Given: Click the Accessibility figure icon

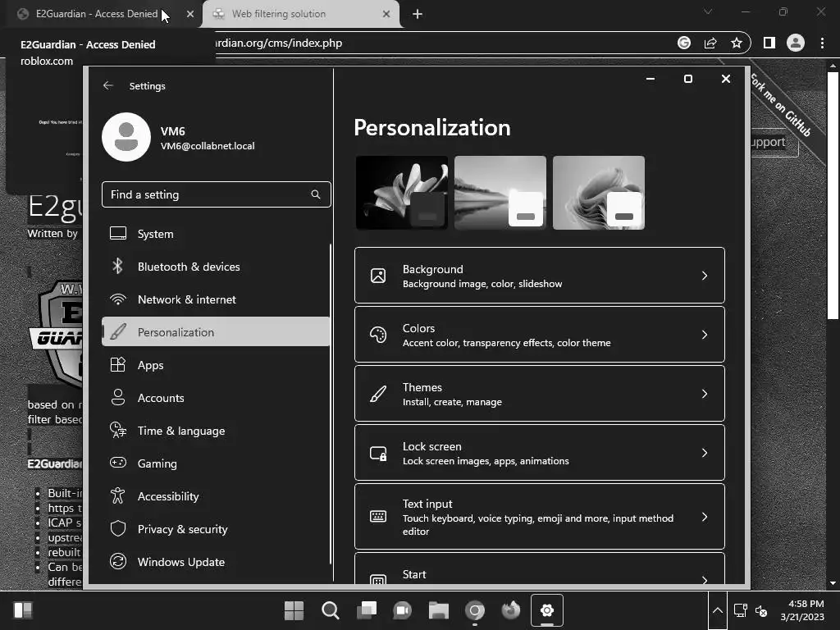Looking at the screenshot, I should [x=118, y=496].
